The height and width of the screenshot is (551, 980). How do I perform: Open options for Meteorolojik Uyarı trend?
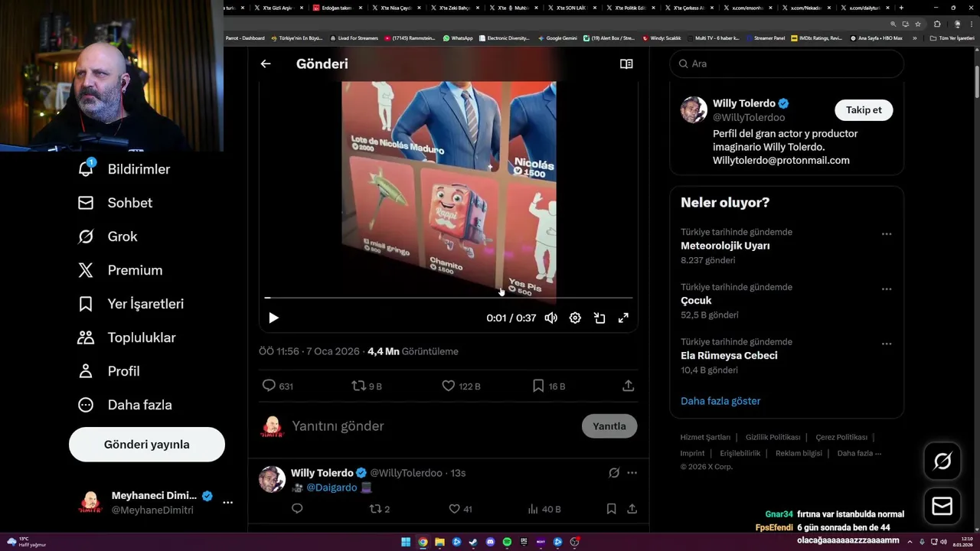pyautogui.click(x=887, y=234)
